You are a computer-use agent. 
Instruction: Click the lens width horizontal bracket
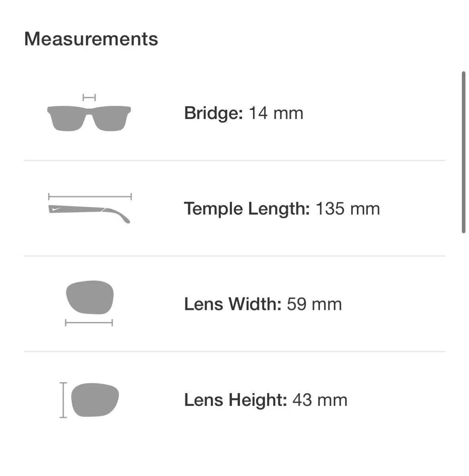(89, 322)
